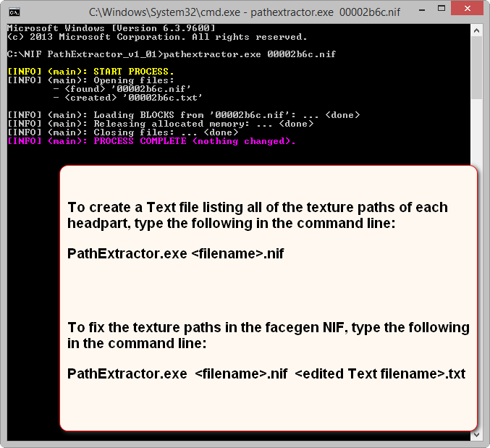
Task: Click the scrollbar down arrow
Action: click(x=476, y=434)
